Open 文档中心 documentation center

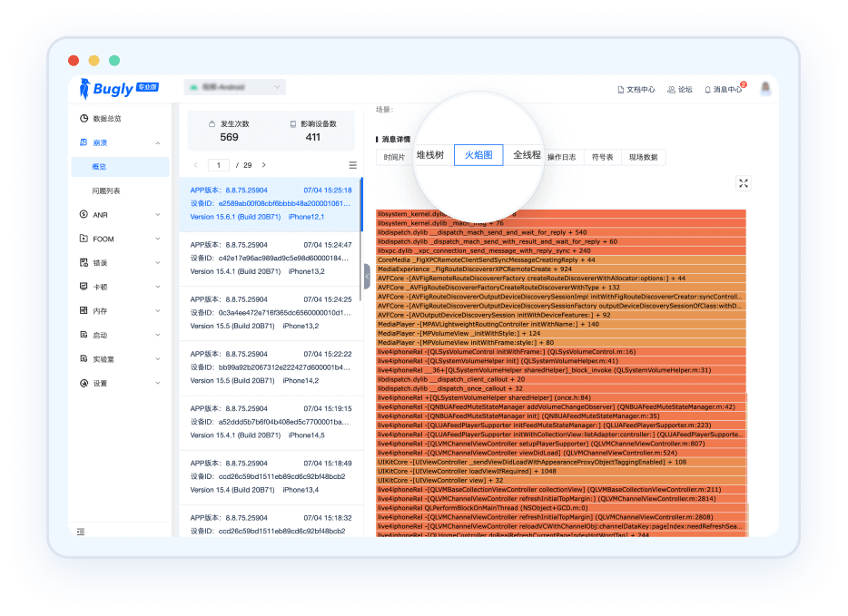pos(638,89)
